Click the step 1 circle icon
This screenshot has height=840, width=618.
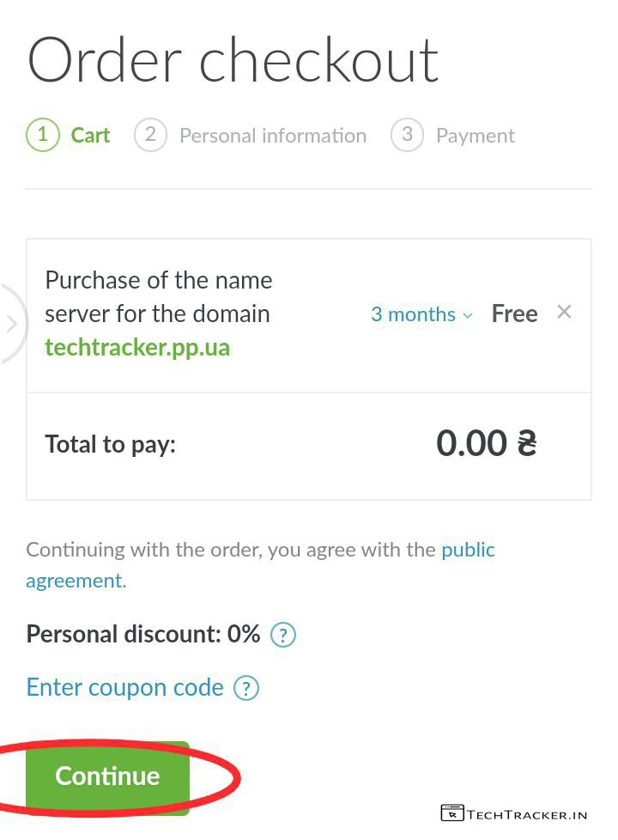[x=43, y=135]
